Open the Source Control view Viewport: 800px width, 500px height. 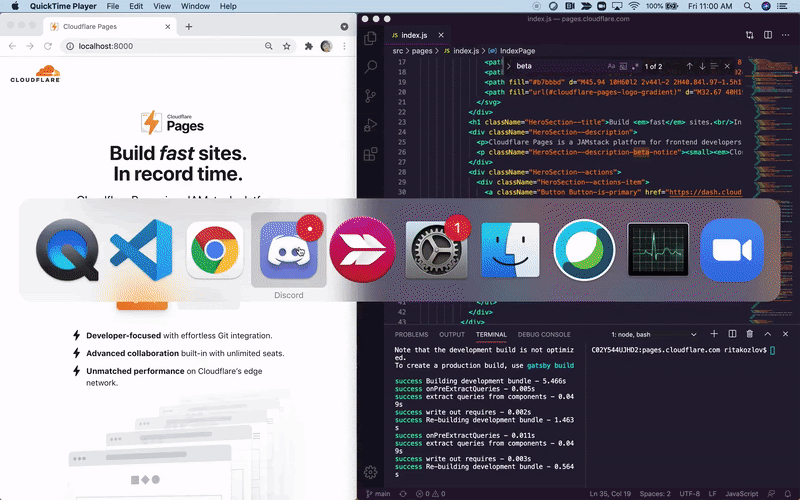pos(370,96)
